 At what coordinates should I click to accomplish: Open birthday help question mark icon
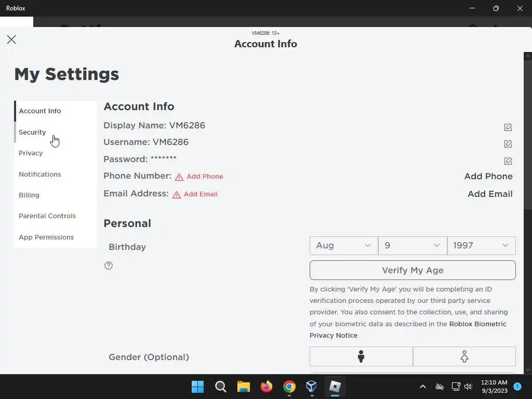[109, 265]
